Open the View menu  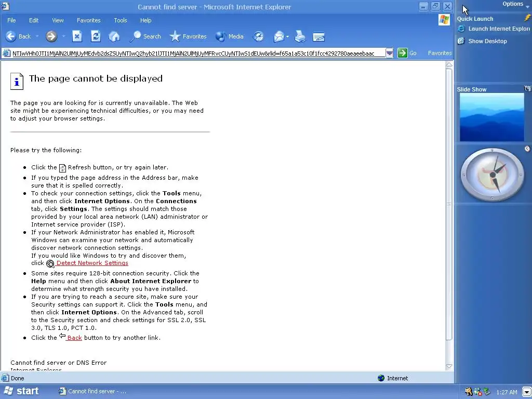[58, 20]
